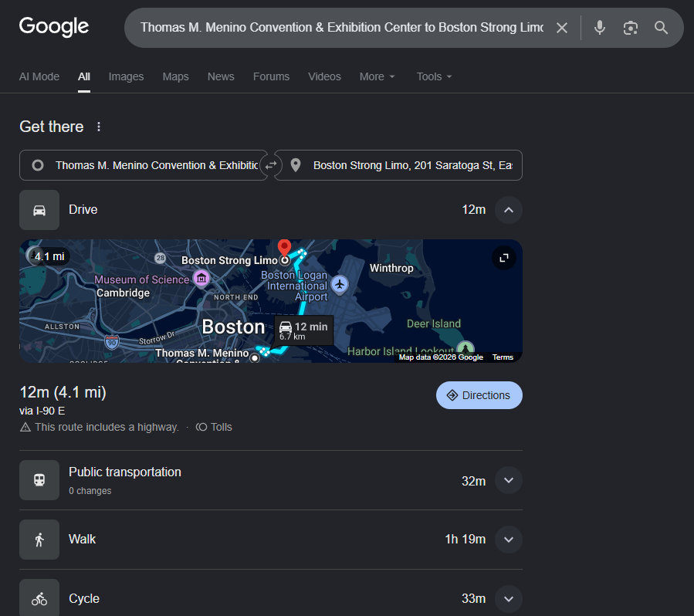The height and width of the screenshot is (616, 694).
Task: Click the Drive car icon
Action: click(39, 210)
